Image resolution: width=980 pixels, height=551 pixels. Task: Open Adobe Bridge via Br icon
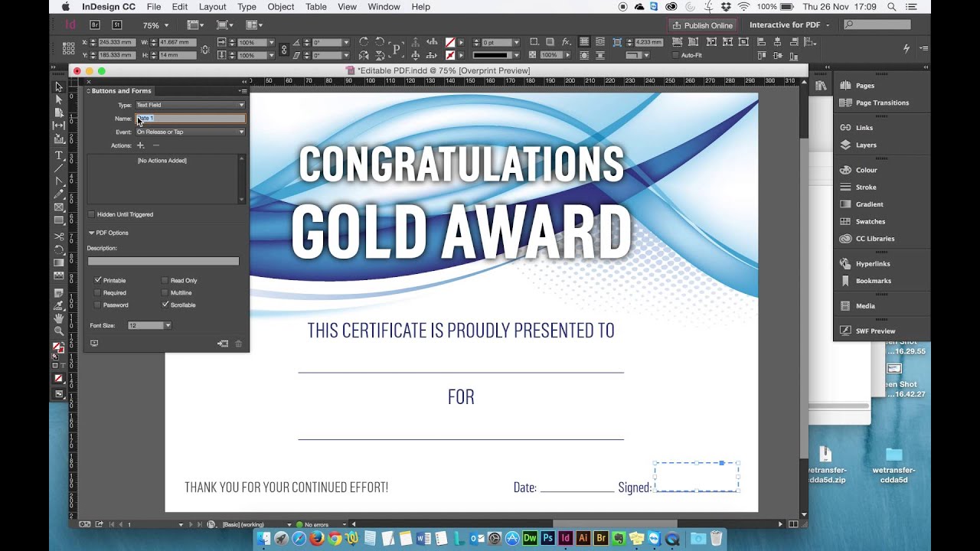click(x=95, y=24)
